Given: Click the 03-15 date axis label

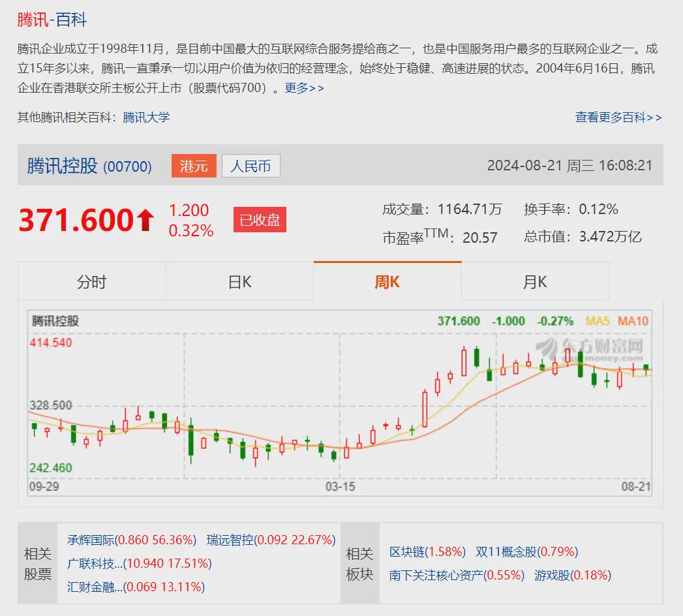Looking at the screenshot, I should [340, 486].
